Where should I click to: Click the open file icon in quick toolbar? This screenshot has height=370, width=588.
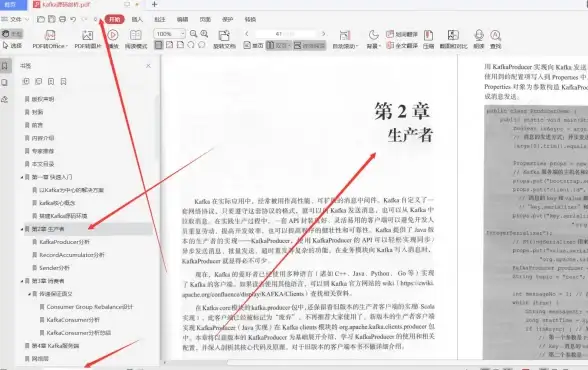[41, 19]
